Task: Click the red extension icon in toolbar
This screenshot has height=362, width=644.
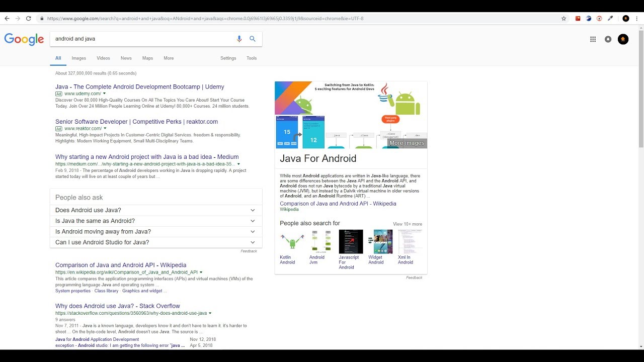Action: (578, 19)
